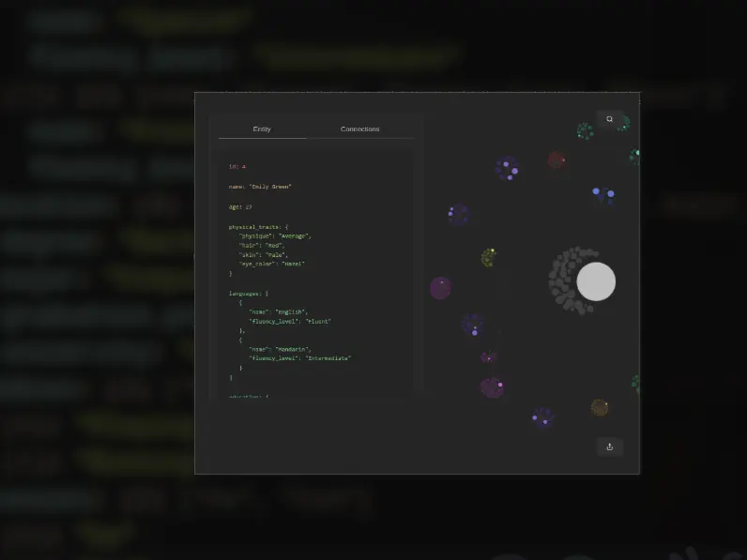Select the fluency_level "Intermediate" value
747x560 pixels.
[328, 358]
